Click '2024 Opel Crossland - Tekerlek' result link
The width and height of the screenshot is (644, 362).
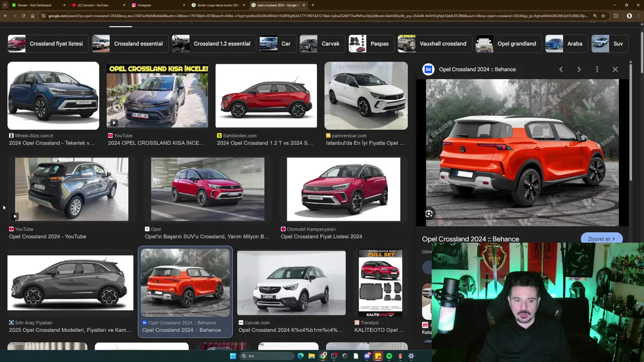pos(51,143)
